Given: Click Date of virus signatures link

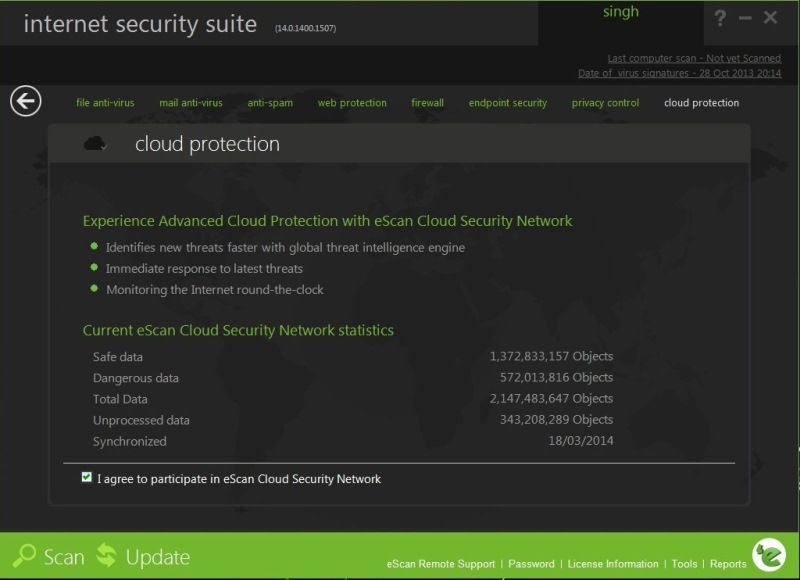Looking at the screenshot, I should point(680,73).
